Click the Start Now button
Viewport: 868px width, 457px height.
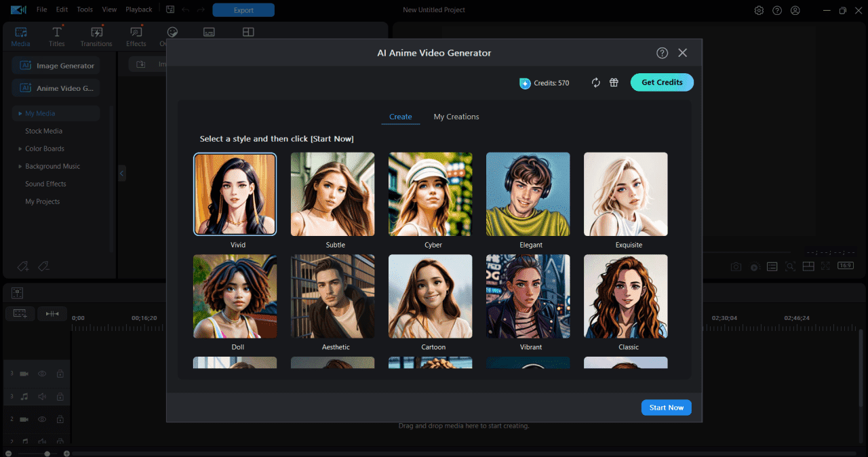coord(667,408)
